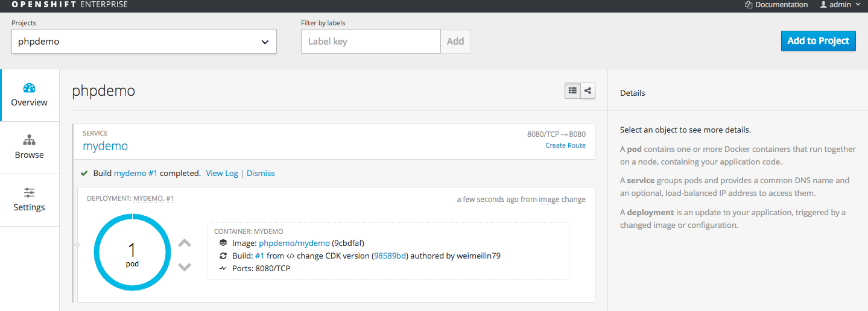Viewport: 868px width, 311px height.
Task: Open commit 98589bd link
Action: [391, 256]
